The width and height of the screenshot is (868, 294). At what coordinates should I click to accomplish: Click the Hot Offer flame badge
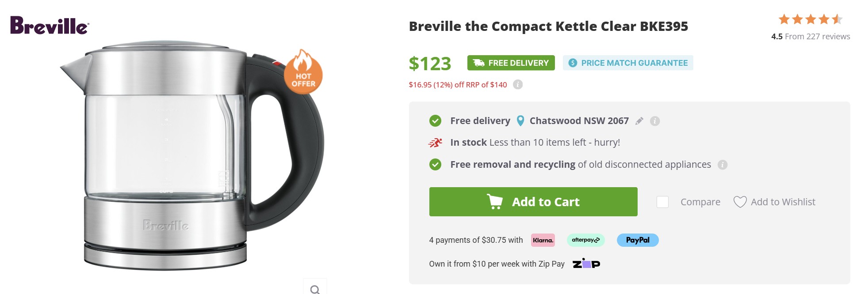pyautogui.click(x=303, y=73)
